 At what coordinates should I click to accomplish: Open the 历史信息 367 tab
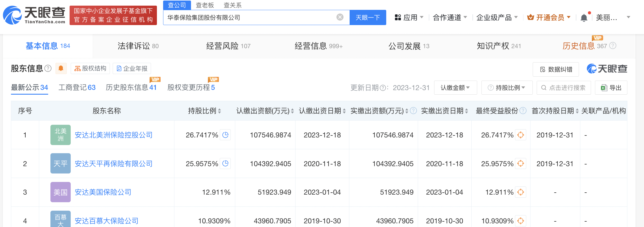pos(585,46)
